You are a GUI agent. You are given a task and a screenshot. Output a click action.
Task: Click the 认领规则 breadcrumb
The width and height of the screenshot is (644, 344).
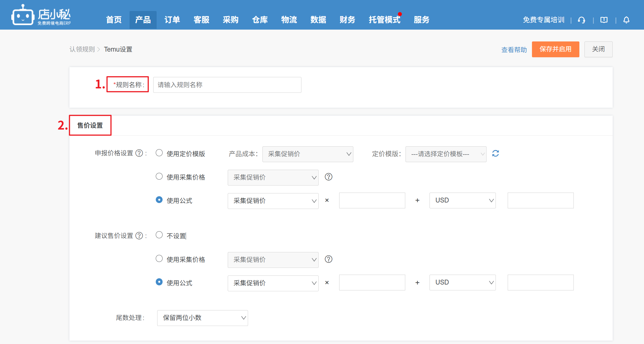click(82, 49)
